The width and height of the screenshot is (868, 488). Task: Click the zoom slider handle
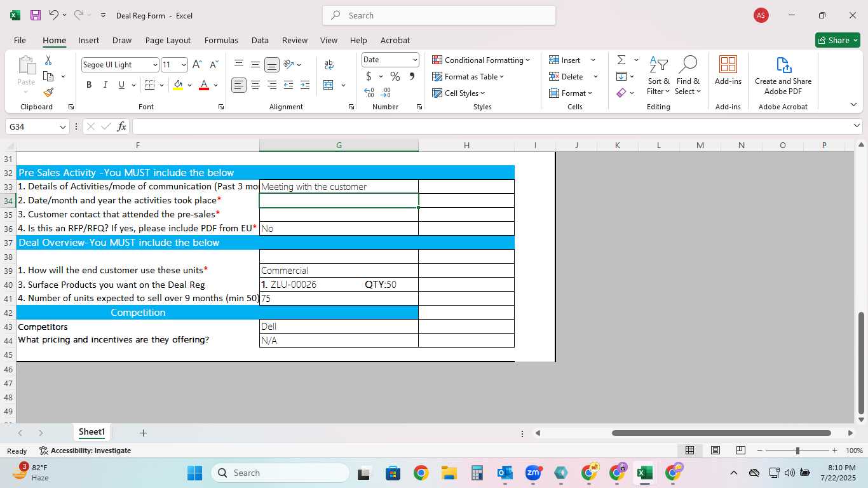pos(797,451)
